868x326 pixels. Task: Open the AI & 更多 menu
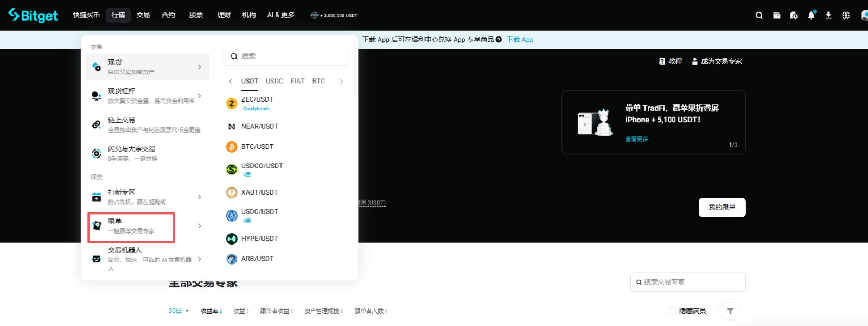pos(280,15)
